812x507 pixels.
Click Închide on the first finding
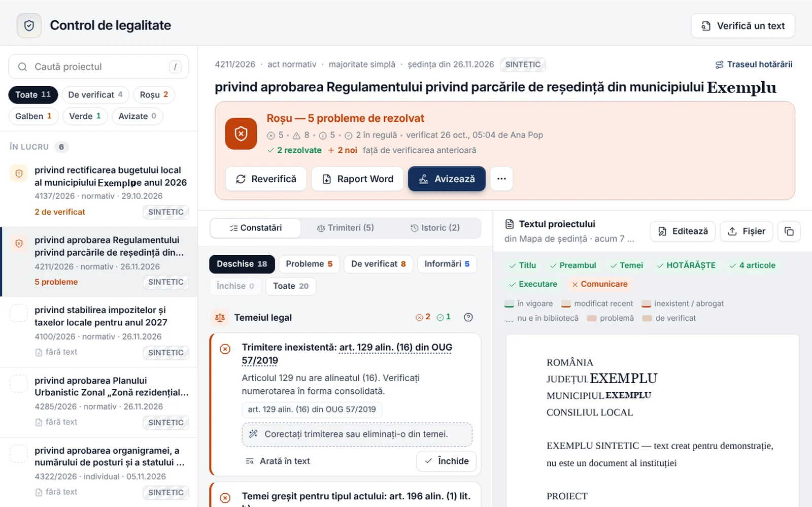pyautogui.click(x=447, y=461)
